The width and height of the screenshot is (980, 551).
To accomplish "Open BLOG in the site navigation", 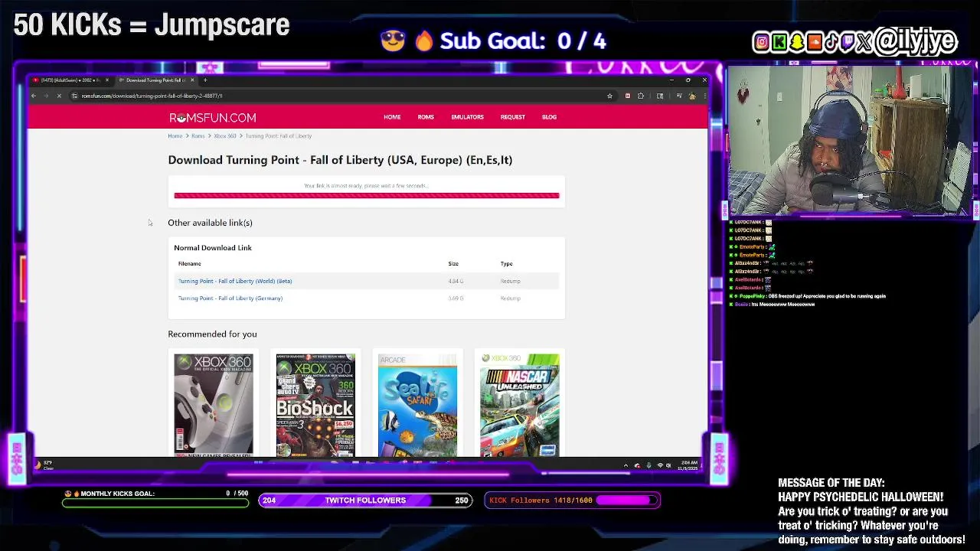I will click(549, 117).
